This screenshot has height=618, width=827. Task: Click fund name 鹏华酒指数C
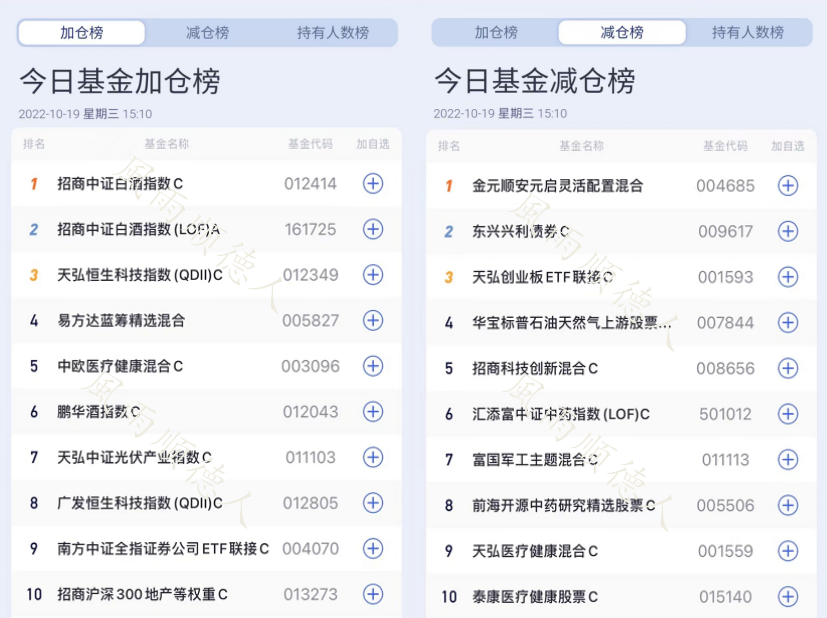[x=99, y=412]
